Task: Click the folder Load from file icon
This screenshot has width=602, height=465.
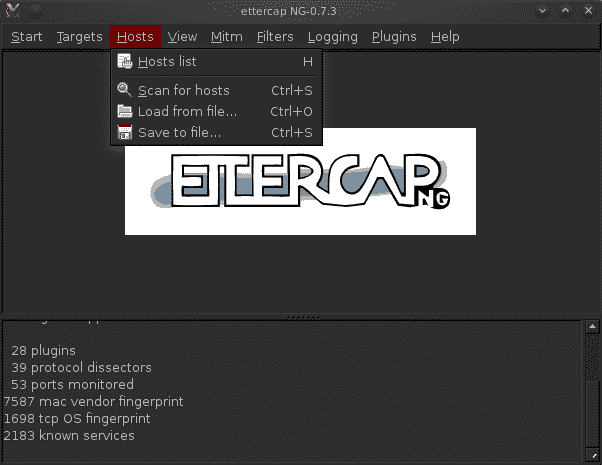Action: (125, 111)
